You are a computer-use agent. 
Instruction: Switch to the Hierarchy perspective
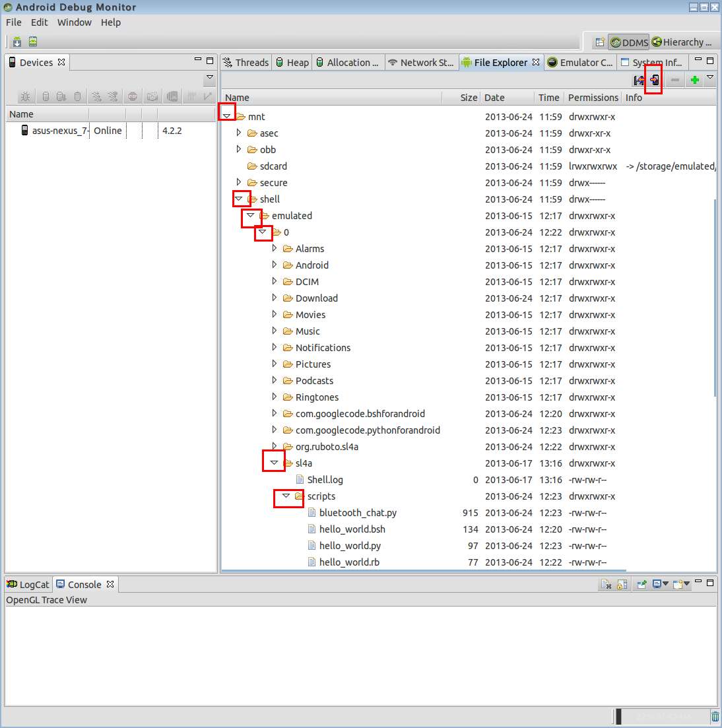(x=682, y=42)
